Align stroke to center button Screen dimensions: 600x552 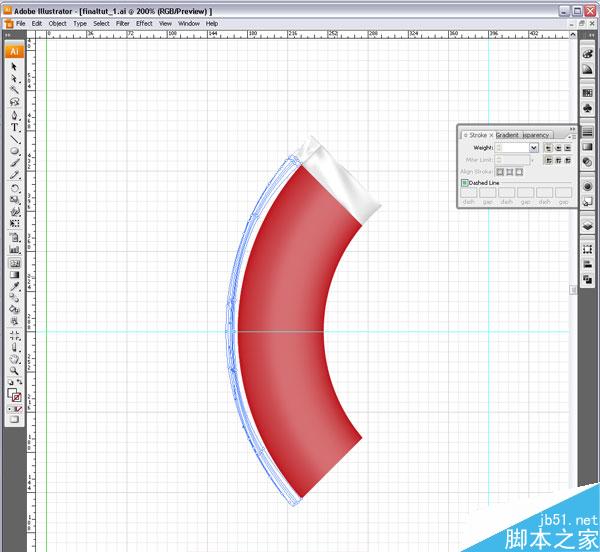coord(500,172)
